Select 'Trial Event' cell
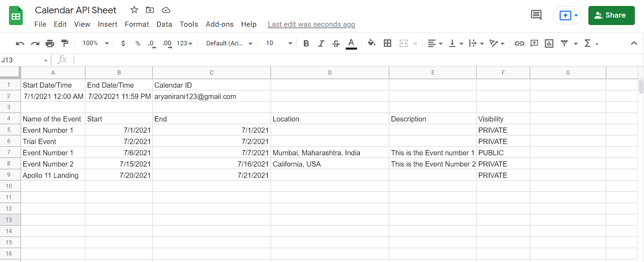644x262 pixels. tap(53, 141)
